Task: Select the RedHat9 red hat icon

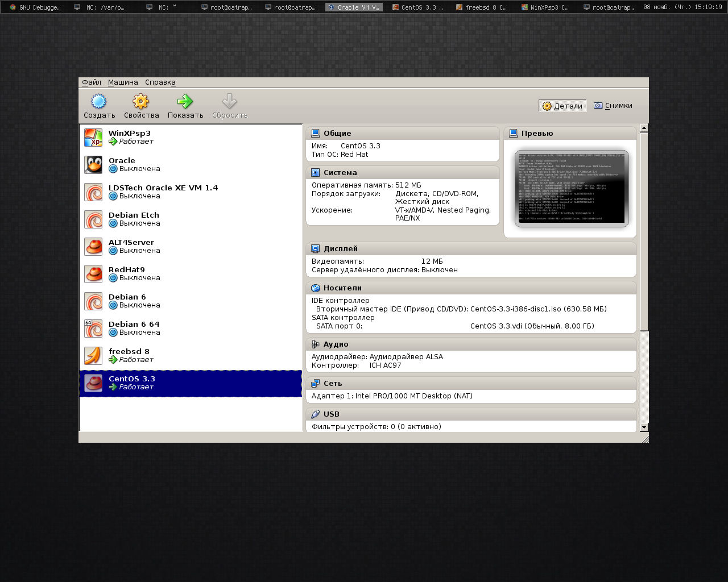Action: pyautogui.click(x=93, y=274)
